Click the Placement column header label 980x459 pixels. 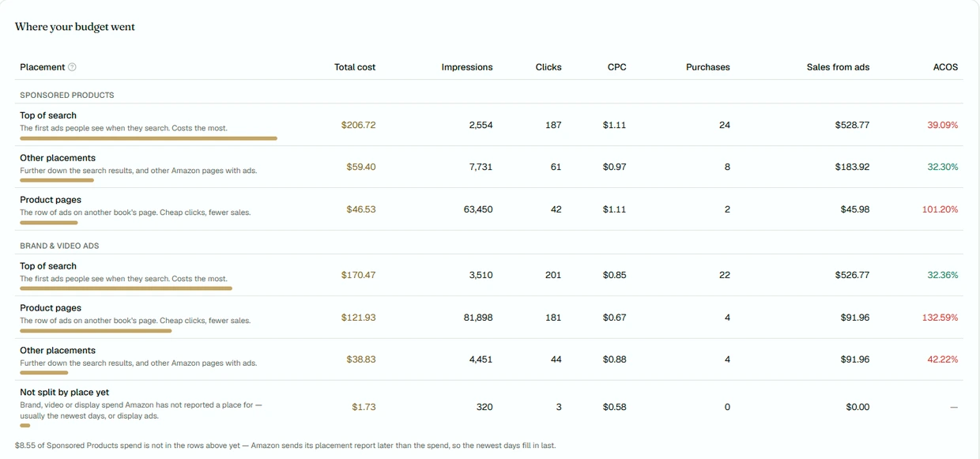pyautogui.click(x=43, y=67)
